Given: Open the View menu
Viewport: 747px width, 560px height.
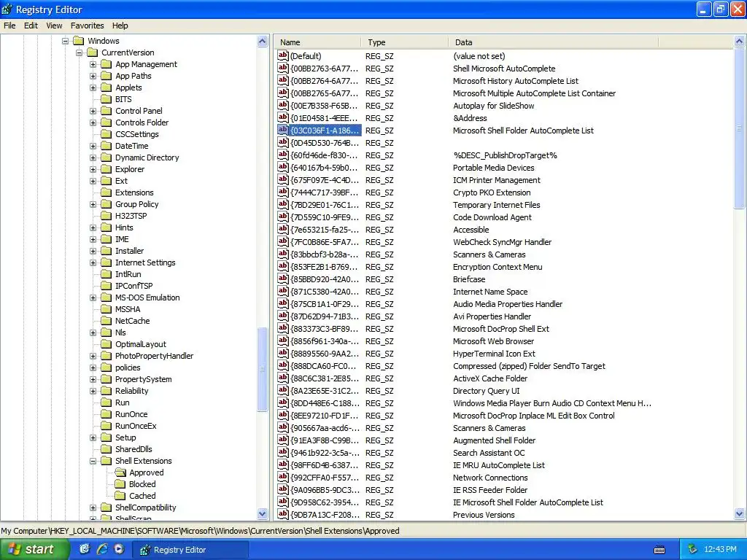Looking at the screenshot, I should (54, 26).
